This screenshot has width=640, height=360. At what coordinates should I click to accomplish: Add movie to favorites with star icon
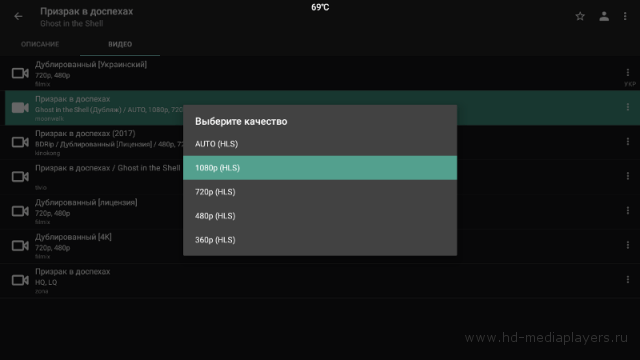click(580, 16)
